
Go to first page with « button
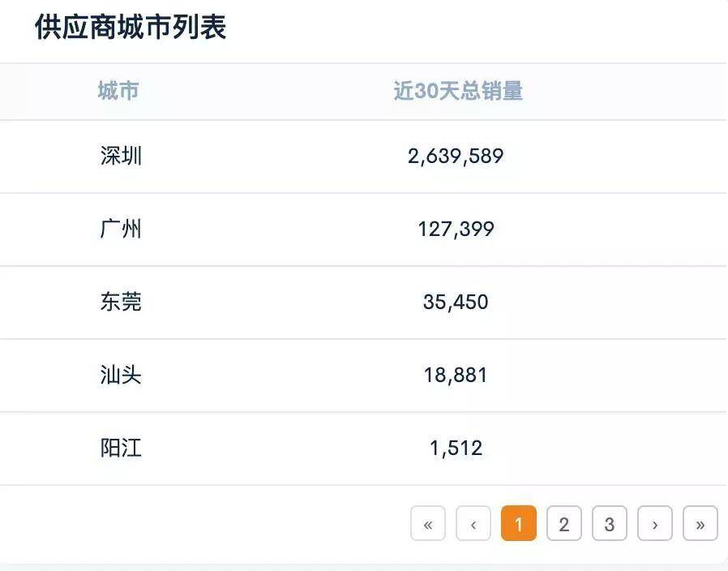[428, 524]
